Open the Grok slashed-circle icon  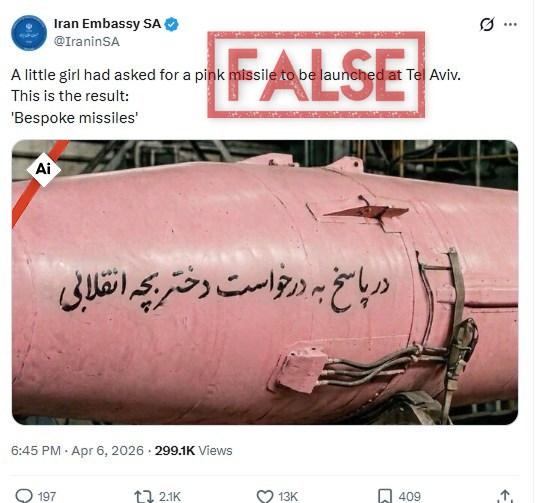487,24
